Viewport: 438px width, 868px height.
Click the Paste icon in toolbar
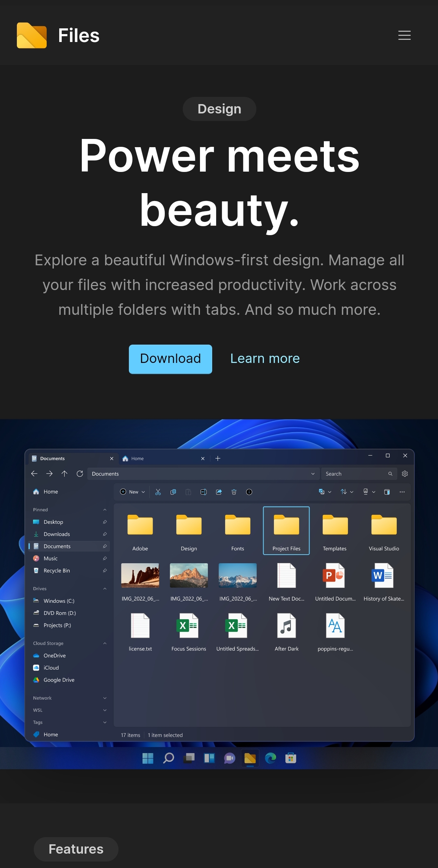click(x=188, y=492)
